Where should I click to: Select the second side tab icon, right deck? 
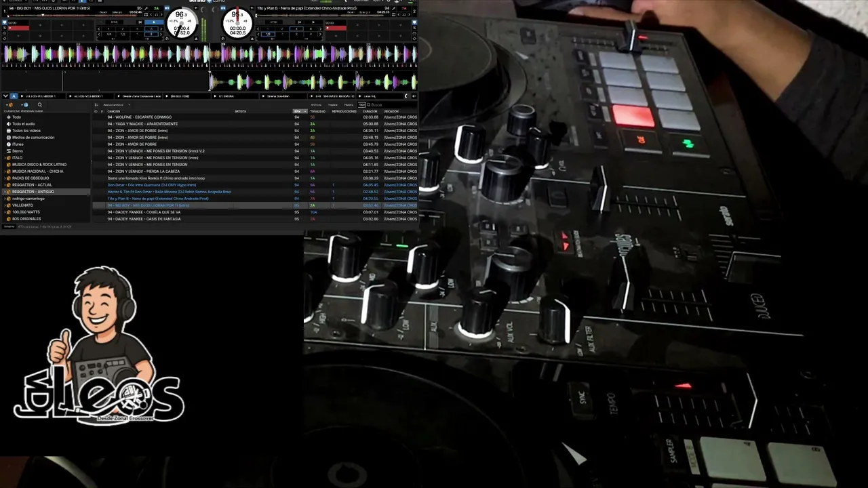click(x=414, y=28)
